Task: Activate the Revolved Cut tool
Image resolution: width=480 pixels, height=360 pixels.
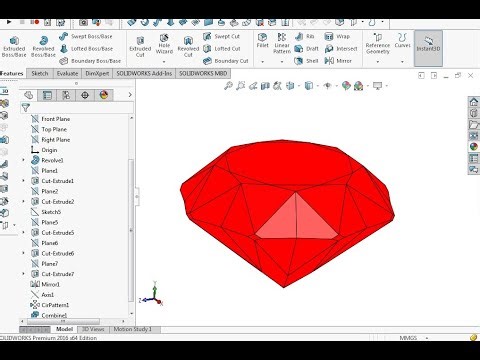Action: coord(188,47)
